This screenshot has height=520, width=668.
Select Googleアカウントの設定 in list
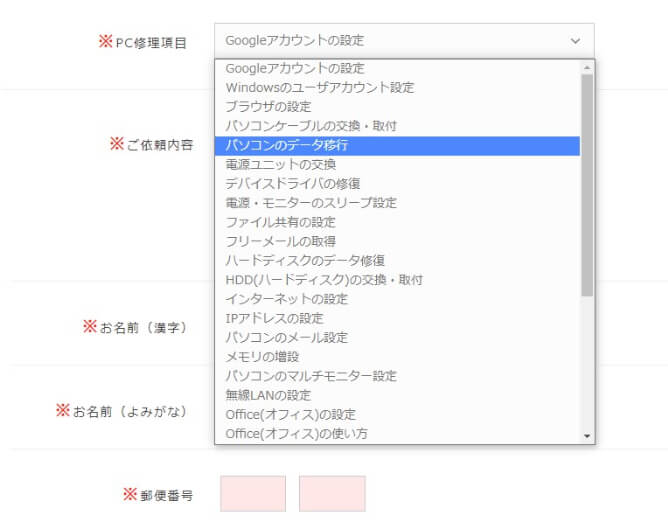click(397, 68)
